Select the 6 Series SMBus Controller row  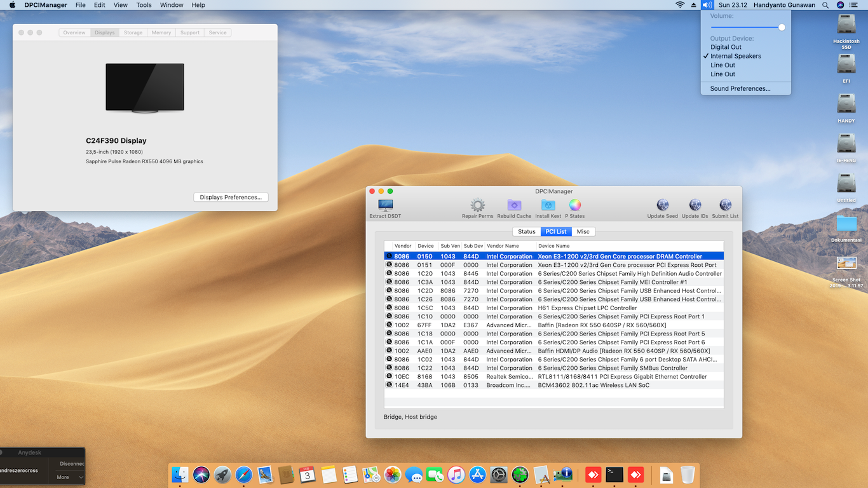coord(554,368)
